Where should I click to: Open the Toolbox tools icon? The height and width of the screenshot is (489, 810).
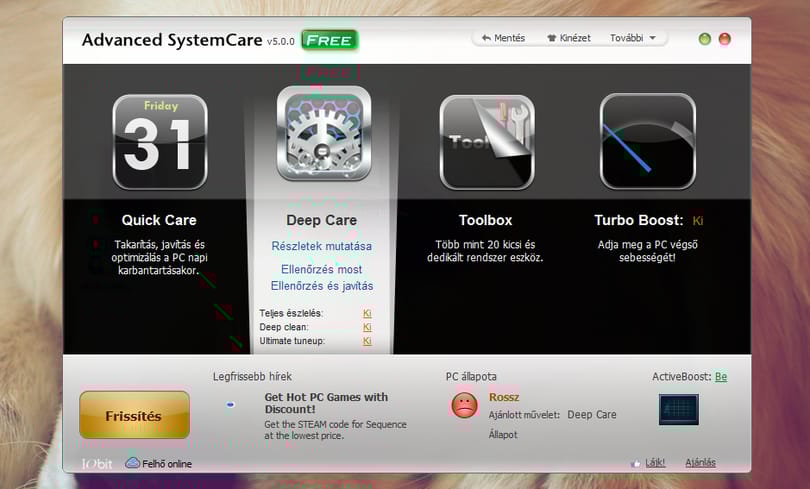pos(487,142)
